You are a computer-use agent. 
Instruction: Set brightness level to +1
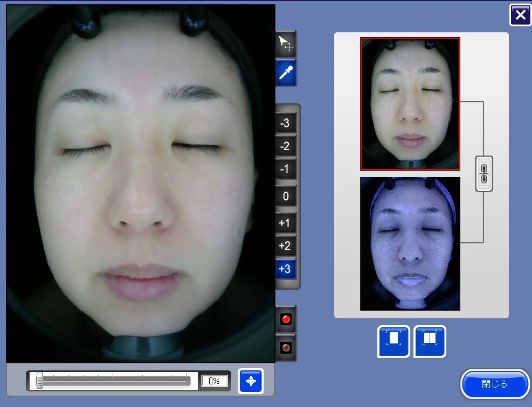(x=285, y=223)
